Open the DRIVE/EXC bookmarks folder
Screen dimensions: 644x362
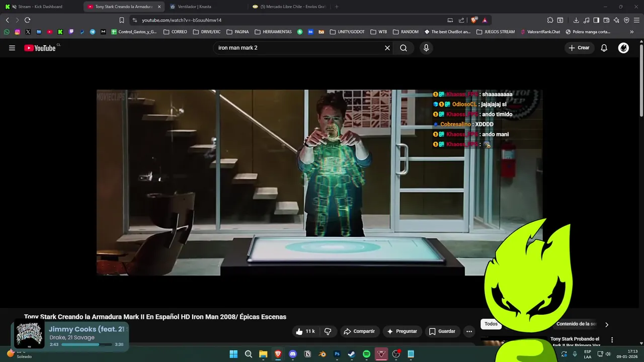pyautogui.click(x=207, y=32)
